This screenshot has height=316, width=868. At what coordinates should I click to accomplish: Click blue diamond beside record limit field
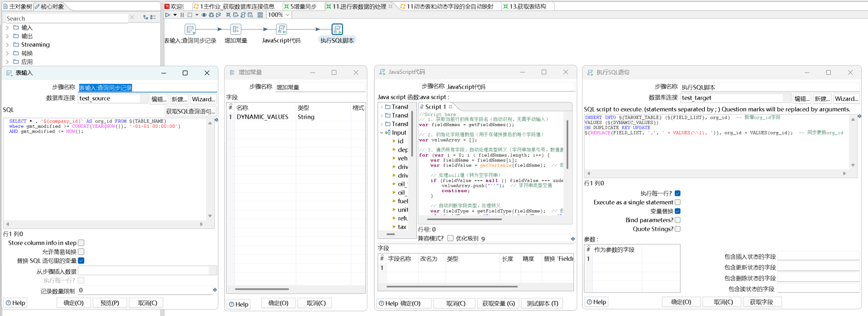215,290
